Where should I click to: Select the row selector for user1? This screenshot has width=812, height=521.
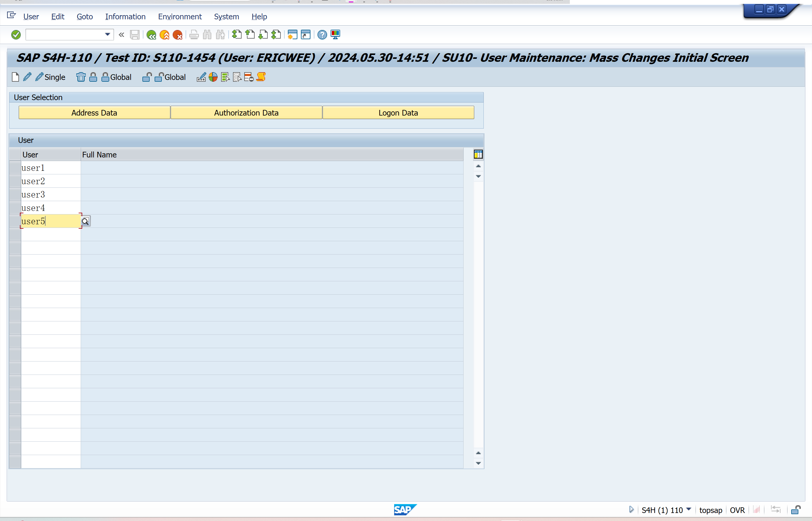point(15,168)
